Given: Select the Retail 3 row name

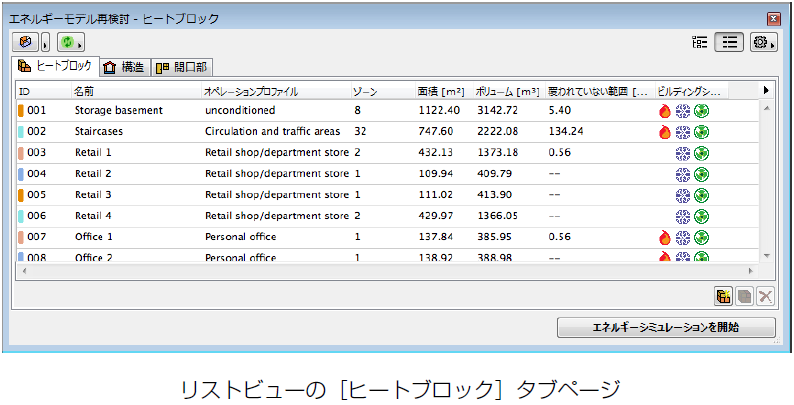Looking at the screenshot, I should pos(93,194).
